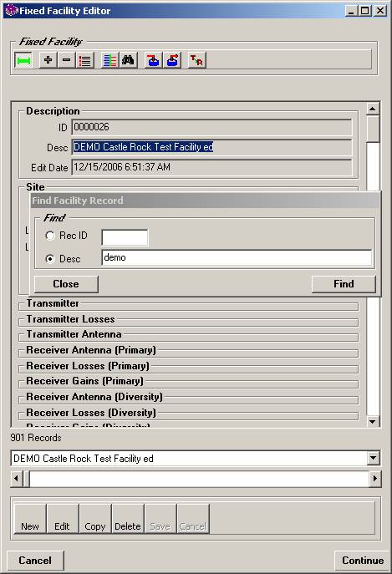Click the blue import arrow icon
This screenshot has width=392, height=574.
pyautogui.click(x=154, y=60)
